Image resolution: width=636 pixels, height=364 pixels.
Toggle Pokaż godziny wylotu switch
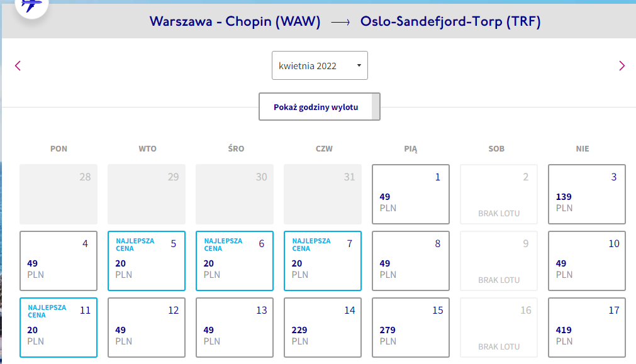point(320,107)
